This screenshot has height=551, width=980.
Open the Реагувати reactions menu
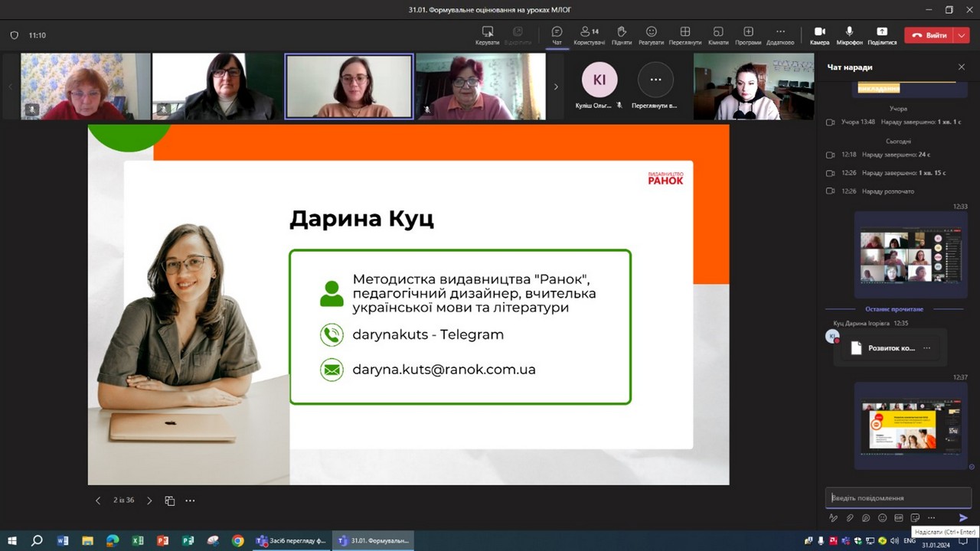(651, 35)
